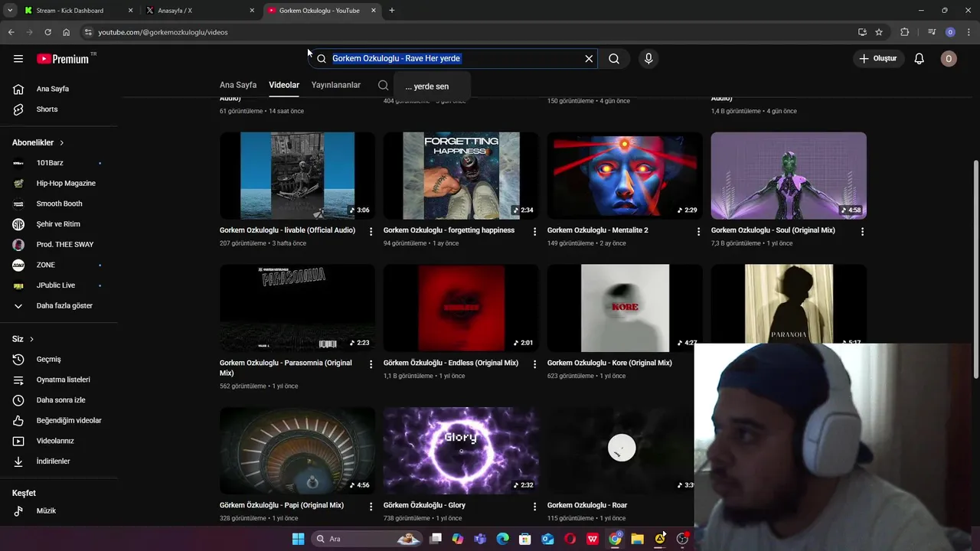
Task: Open the YouTube hamburger guide menu
Action: click(18, 59)
